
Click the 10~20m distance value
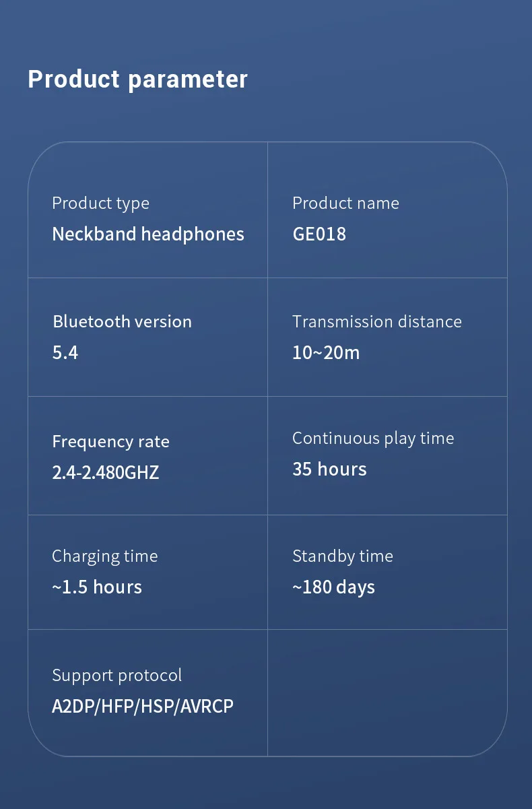click(x=326, y=352)
